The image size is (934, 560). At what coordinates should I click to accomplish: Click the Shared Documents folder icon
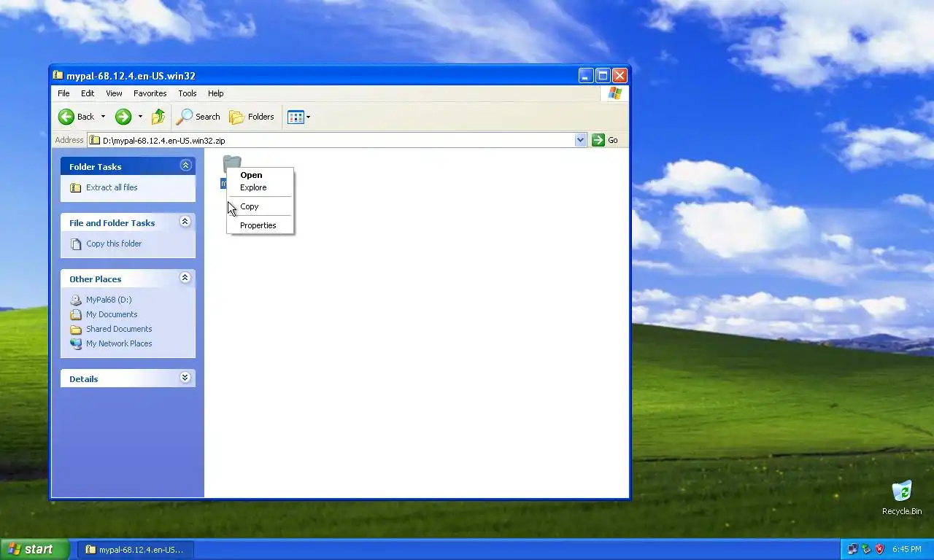[76, 329]
